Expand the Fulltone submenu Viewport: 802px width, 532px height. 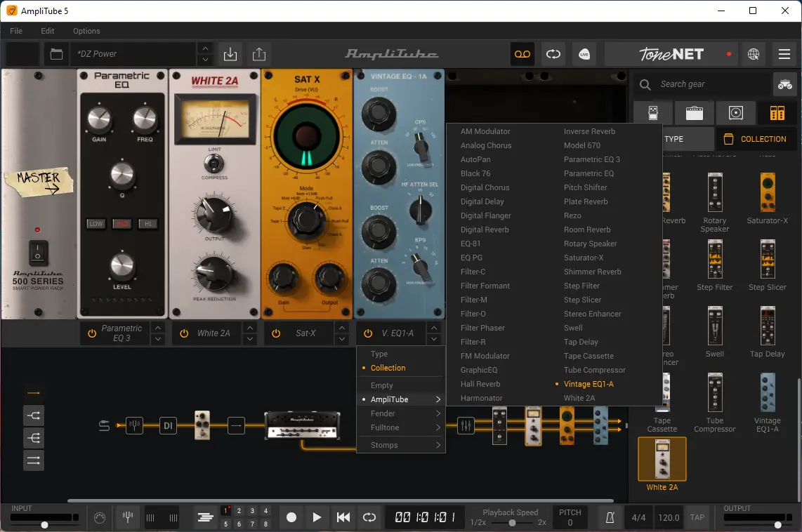tap(400, 427)
